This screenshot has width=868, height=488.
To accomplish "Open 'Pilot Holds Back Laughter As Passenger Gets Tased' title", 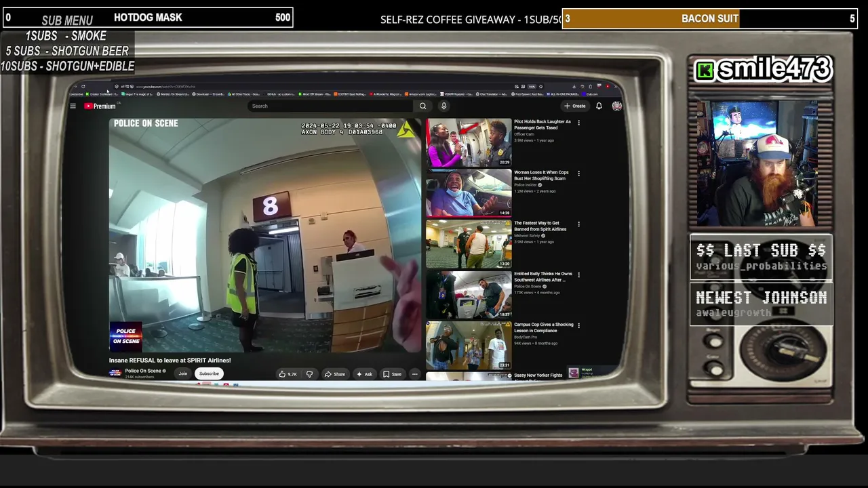I will (542, 125).
